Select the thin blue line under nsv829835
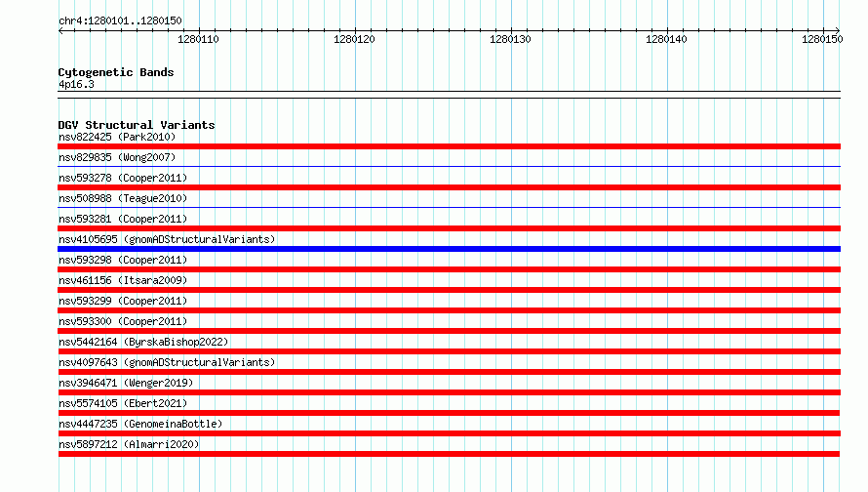Screen dimensions: 868x492 pos(449,166)
